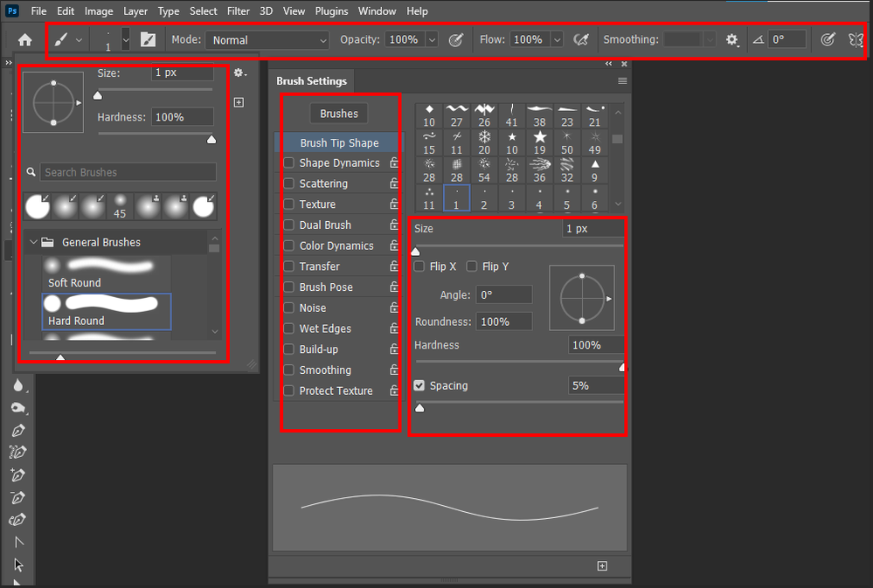Select the Path Selection arrow tool
Viewport: 873px width, 588px height.
[17, 542]
